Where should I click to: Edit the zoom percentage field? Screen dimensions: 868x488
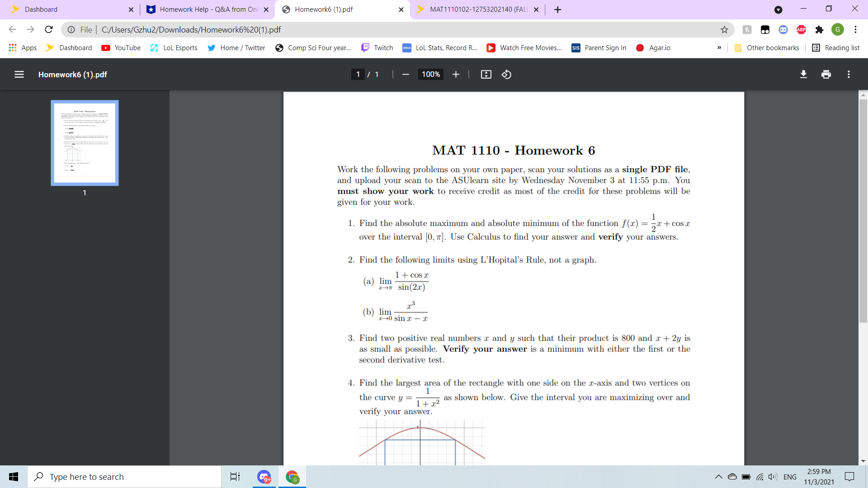(430, 74)
